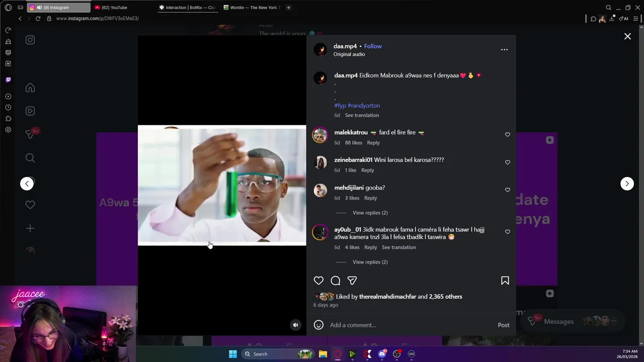Open therealmahdimachfar's profile
Image resolution: width=644 pixels, height=362 pixels.
click(x=387, y=297)
